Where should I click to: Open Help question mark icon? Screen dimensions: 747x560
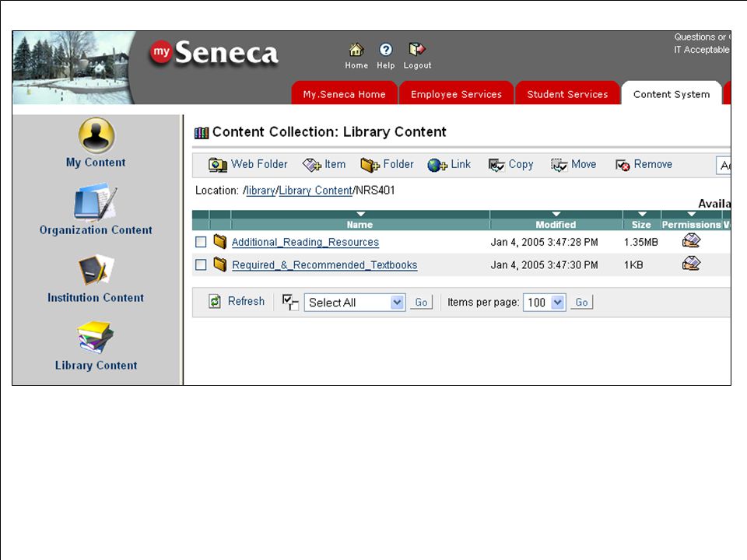click(x=386, y=50)
